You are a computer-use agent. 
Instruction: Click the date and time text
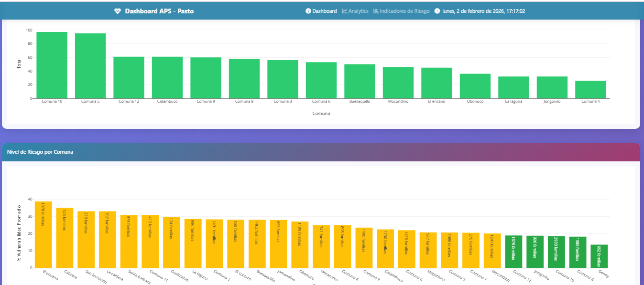point(483,11)
